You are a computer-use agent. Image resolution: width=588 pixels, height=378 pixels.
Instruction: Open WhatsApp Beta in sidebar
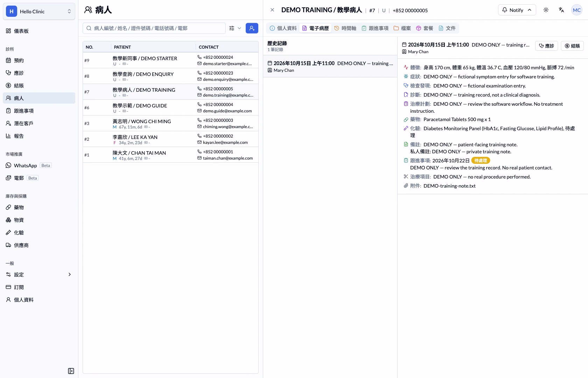pyautogui.click(x=39, y=166)
